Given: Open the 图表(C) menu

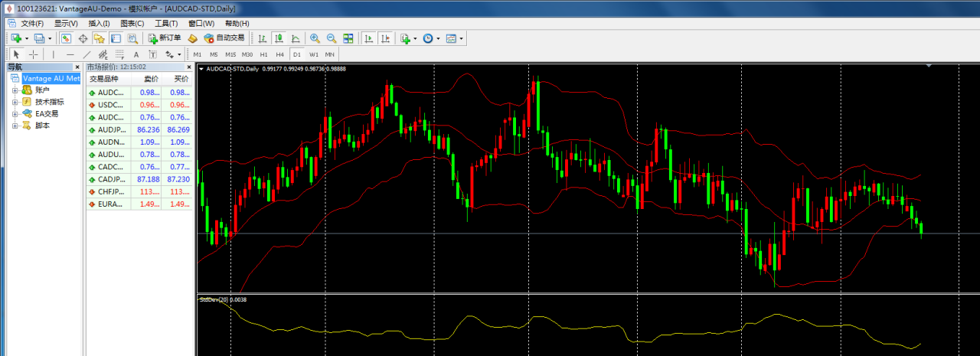Looking at the screenshot, I should click(132, 24).
